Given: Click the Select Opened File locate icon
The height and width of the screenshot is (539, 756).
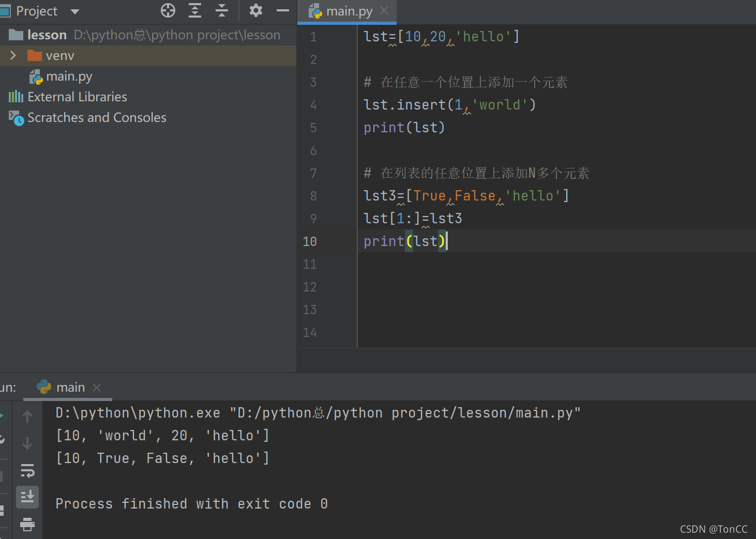Looking at the screenshot, I should 168,10.
